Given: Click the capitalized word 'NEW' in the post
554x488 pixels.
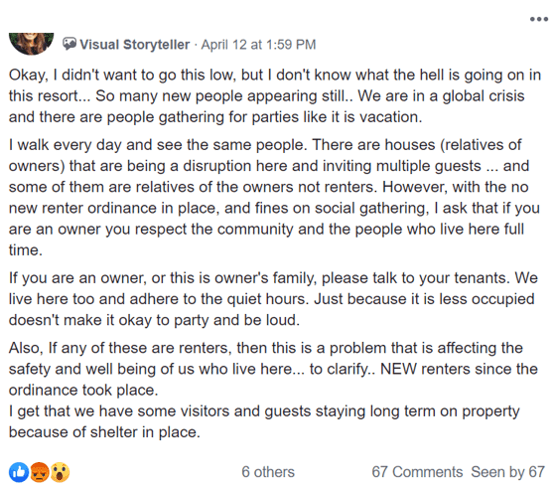Looking at the screenshot, I should click(398, 369).
